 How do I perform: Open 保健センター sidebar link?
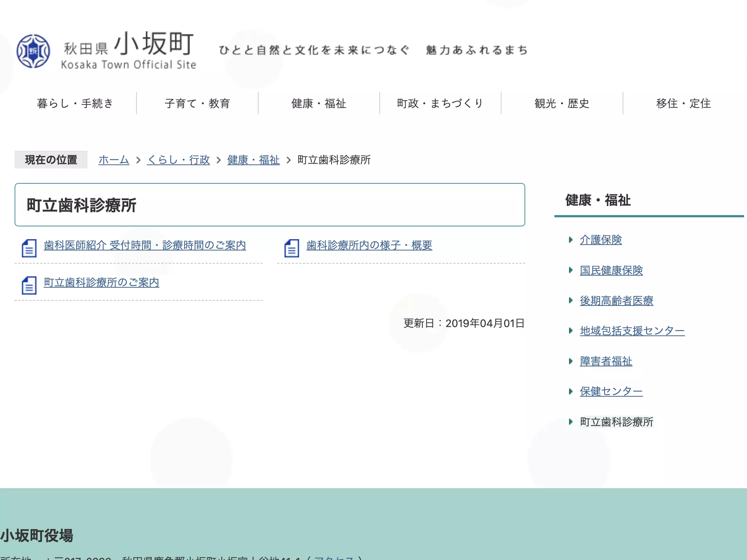point(611,391)
